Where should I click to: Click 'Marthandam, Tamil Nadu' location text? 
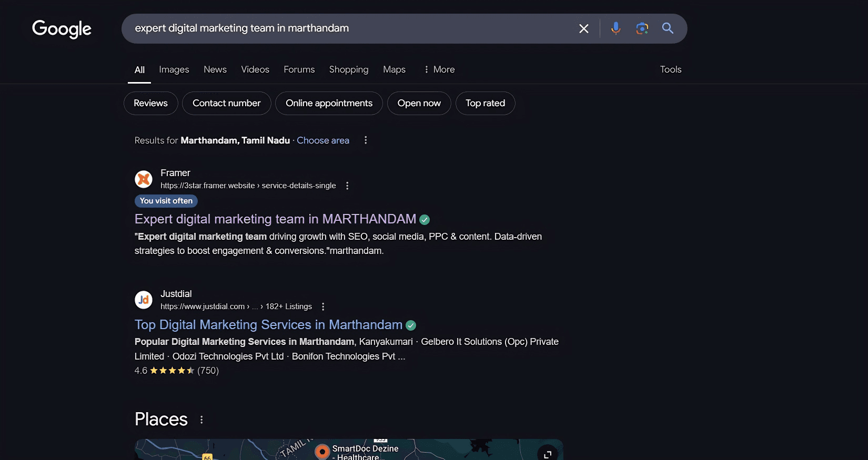click(235, 140)
